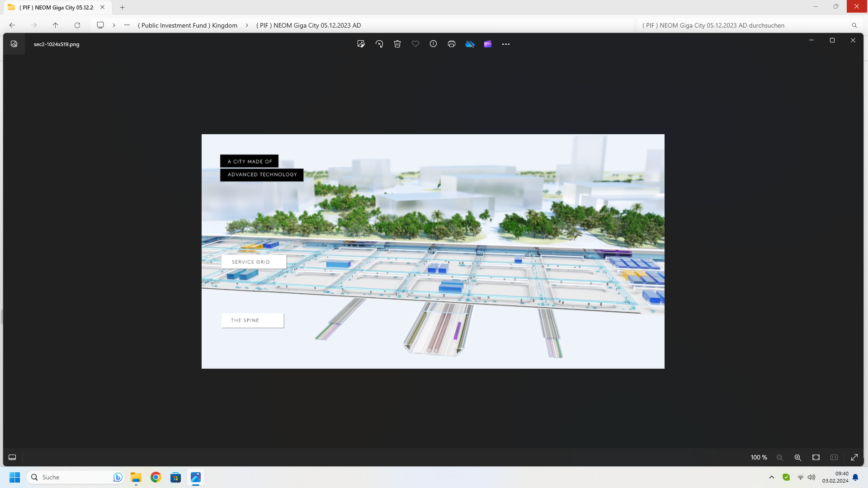Add a new File Explorer tab
The height and width of the screenshot is (488, 868).
tap(122, 7)
